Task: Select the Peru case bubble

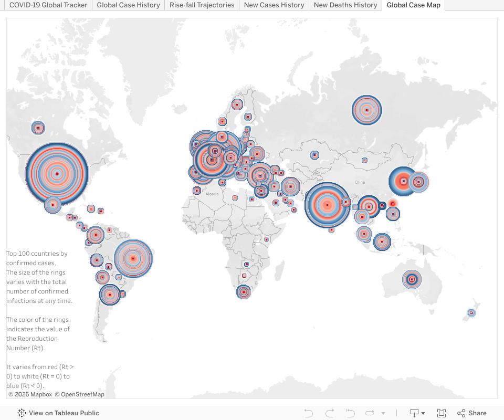Action: (x=97, y=260)
